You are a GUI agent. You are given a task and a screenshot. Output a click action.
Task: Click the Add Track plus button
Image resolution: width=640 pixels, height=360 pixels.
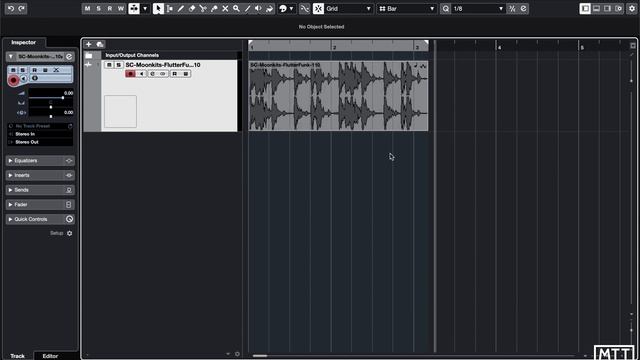89,44
